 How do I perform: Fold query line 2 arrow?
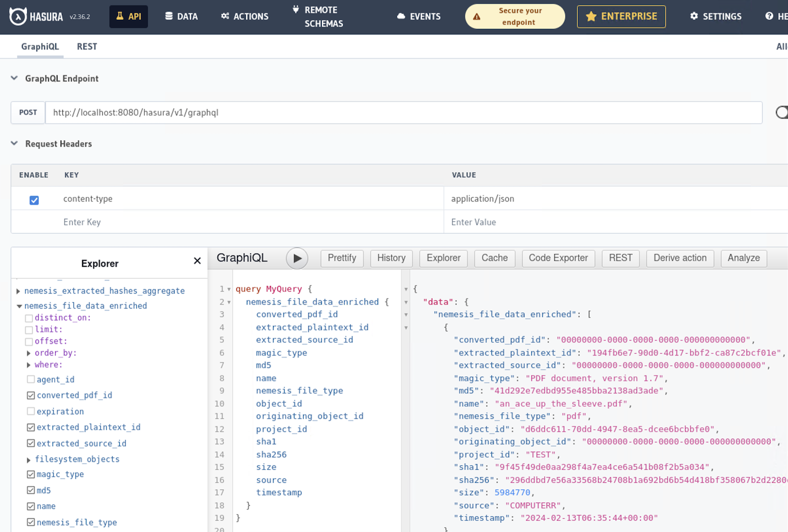pyautogui.click(x=229, y=302)
